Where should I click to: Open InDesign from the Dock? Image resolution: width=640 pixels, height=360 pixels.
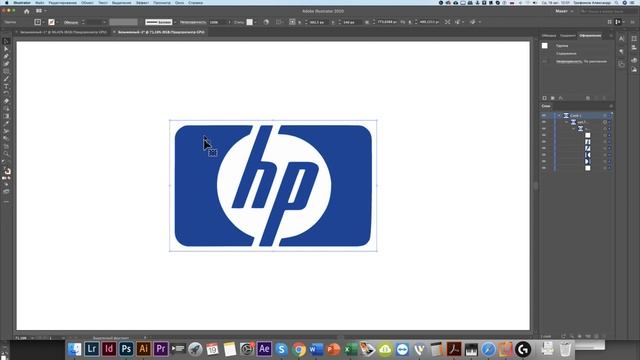(x=109, y=349)
